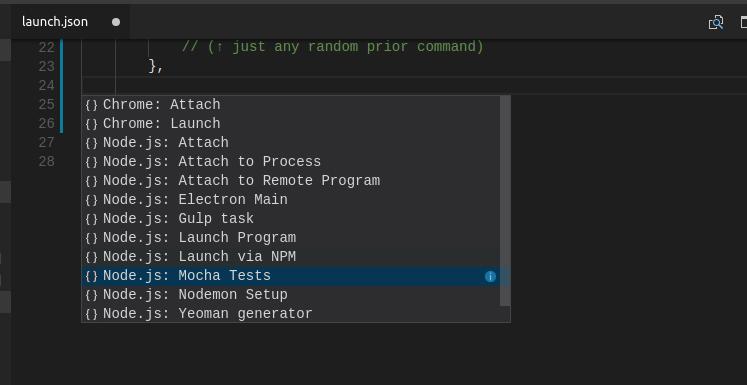
Task: Pick Node.js: Launch via NPM
Action: pos(291,257)
